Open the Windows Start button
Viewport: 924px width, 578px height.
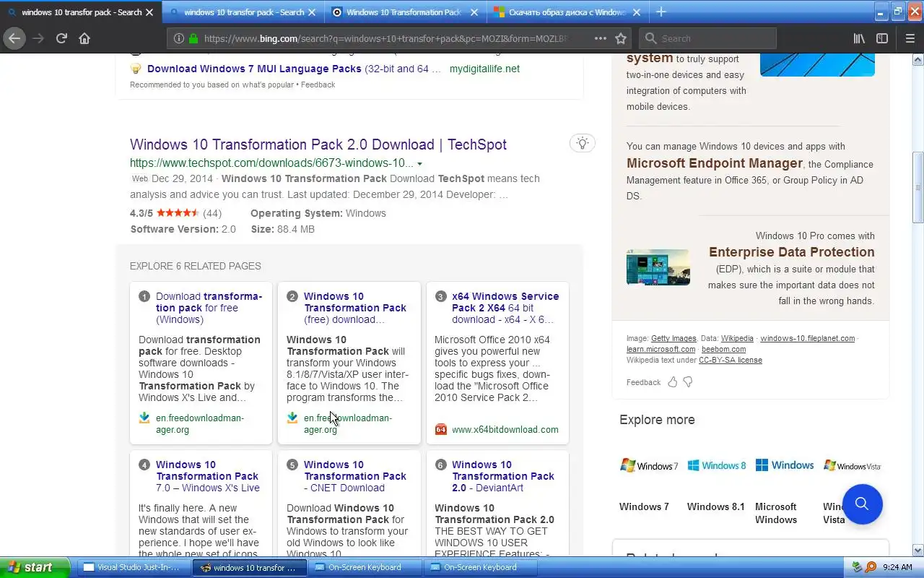pyautogui.click(x=35, y=567)
